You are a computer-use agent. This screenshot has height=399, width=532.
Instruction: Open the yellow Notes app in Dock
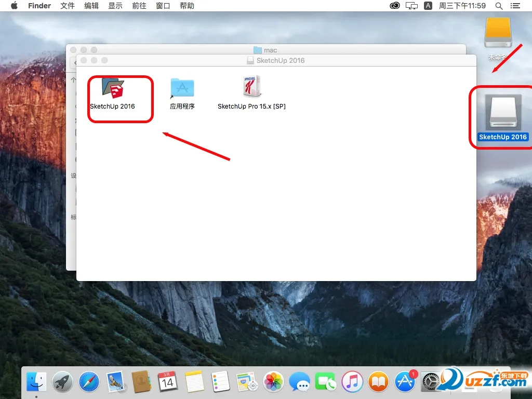tap(194, 382)
